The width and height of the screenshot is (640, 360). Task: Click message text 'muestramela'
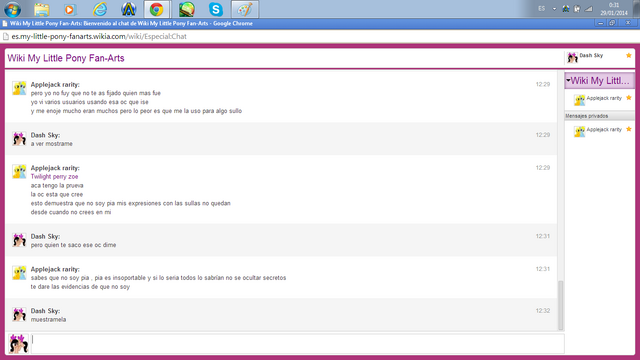click(48, 320)
